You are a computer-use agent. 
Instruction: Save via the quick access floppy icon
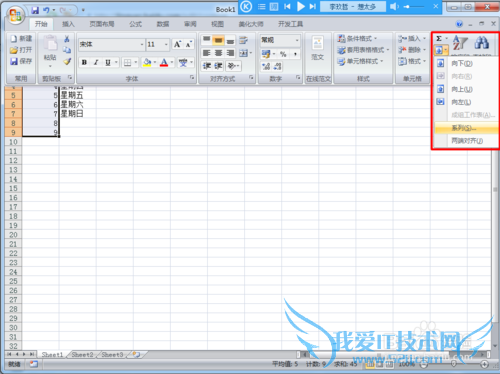tap(35, 10)
